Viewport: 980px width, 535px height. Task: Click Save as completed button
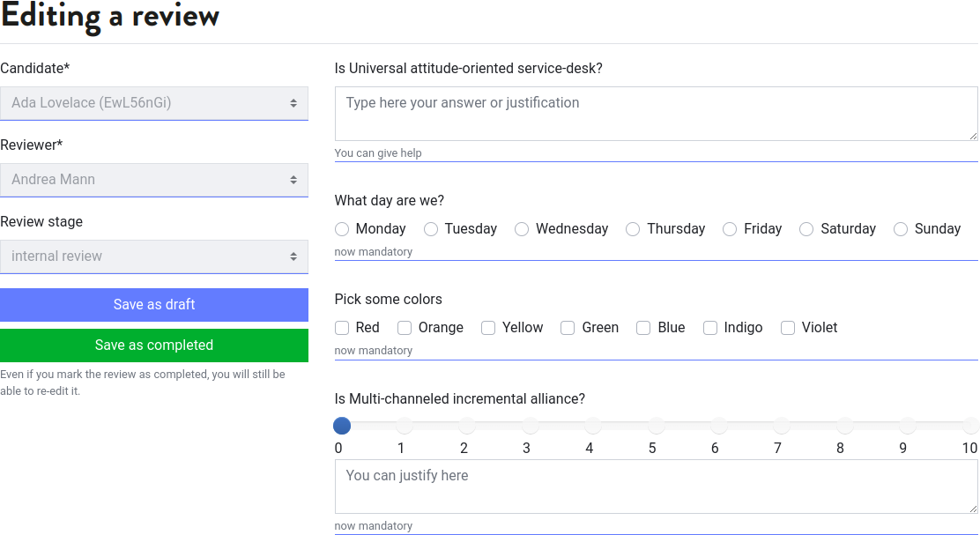(153, 346)
